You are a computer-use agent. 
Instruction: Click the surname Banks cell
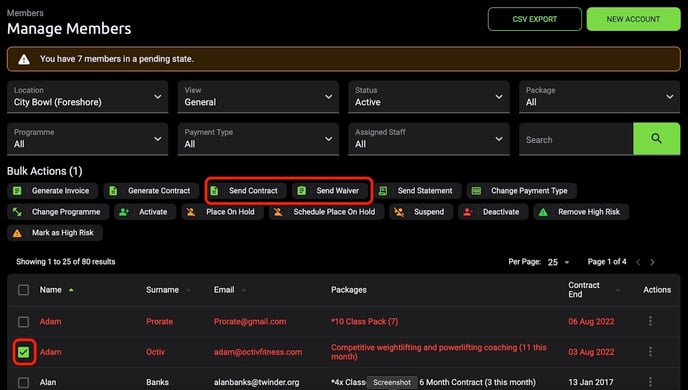tap(158, 382)
